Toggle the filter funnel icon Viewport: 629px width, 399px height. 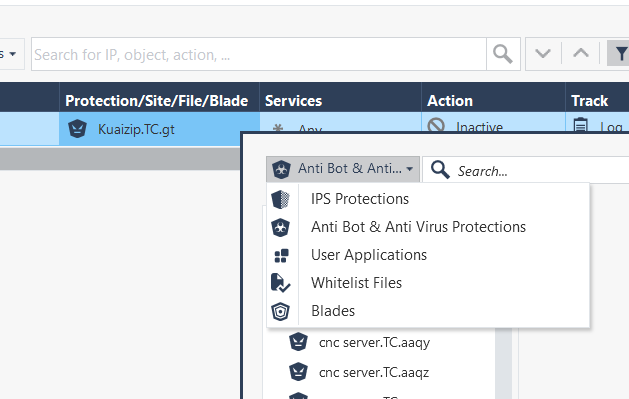pyautogui.click(x=619, y=53)
